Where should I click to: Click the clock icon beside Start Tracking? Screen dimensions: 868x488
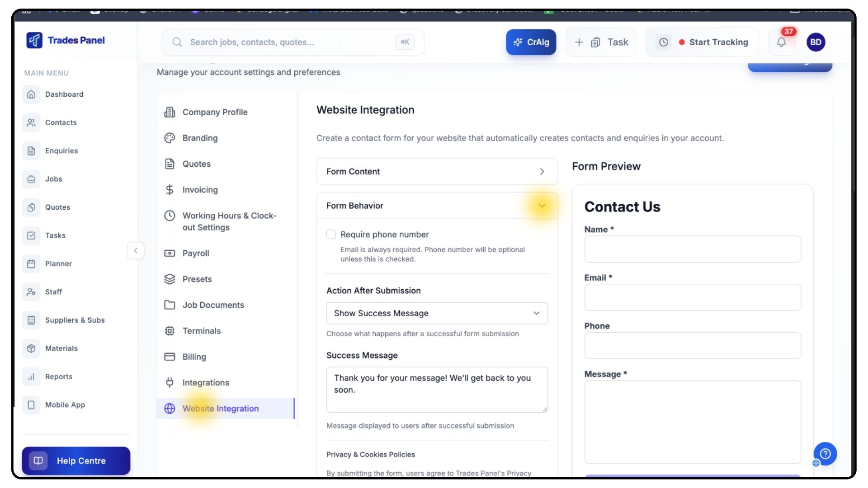click(x=663, y=42)
